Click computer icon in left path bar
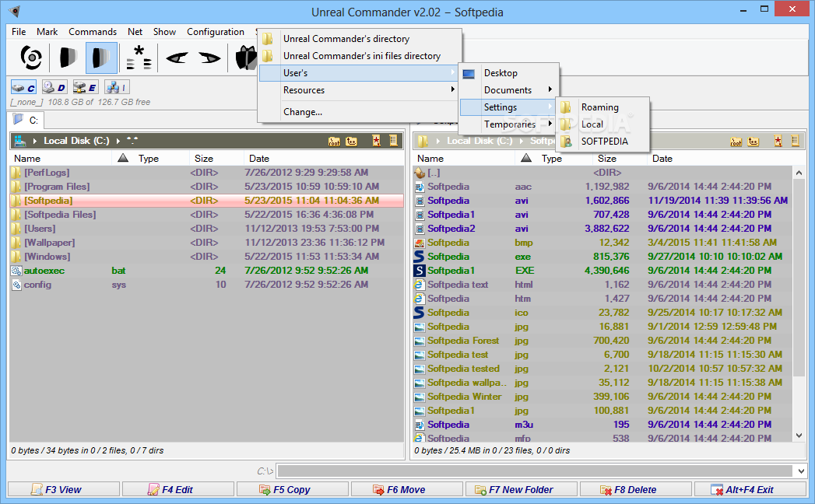 pos(20,140)
